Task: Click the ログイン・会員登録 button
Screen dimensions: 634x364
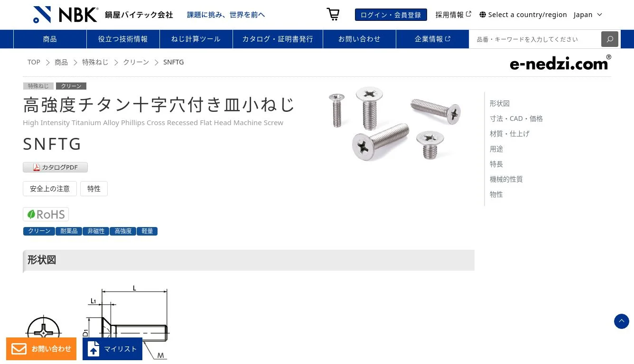Action: (391, 15)
